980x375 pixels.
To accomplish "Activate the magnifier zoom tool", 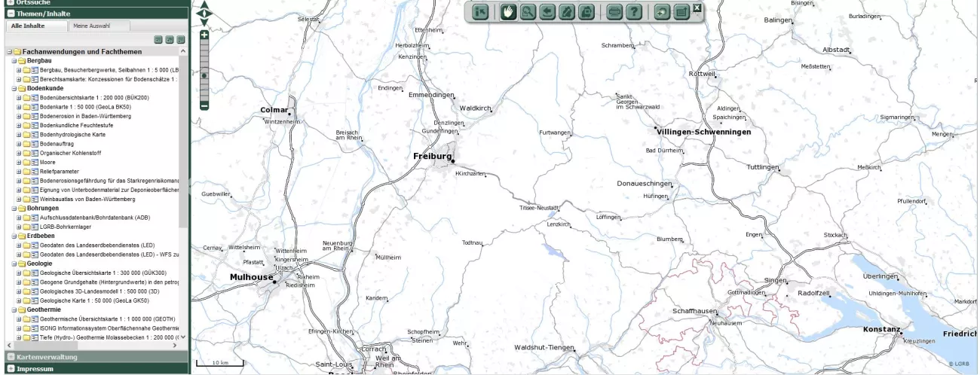I will point(528,12).
